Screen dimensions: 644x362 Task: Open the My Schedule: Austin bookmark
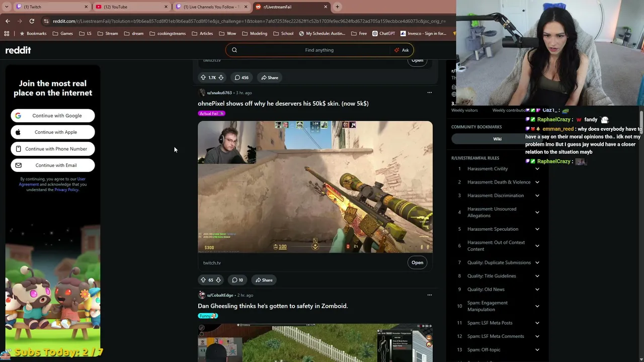[x=322, y=34]
